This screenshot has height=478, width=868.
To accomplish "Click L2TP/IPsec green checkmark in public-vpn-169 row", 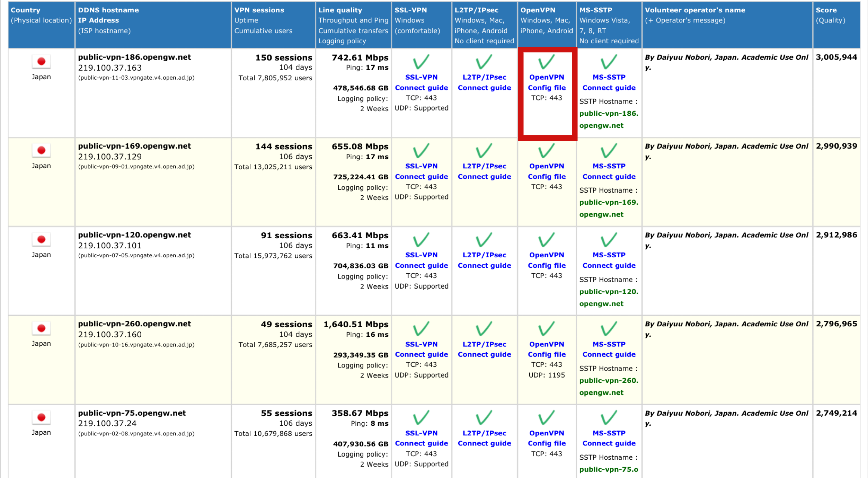I will pyautogui.click(x=484, y=151).
